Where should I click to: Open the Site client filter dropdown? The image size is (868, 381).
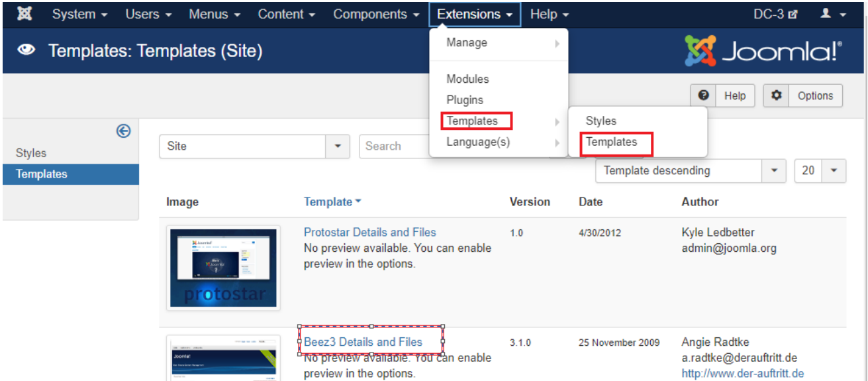click(x=254, y=146)
